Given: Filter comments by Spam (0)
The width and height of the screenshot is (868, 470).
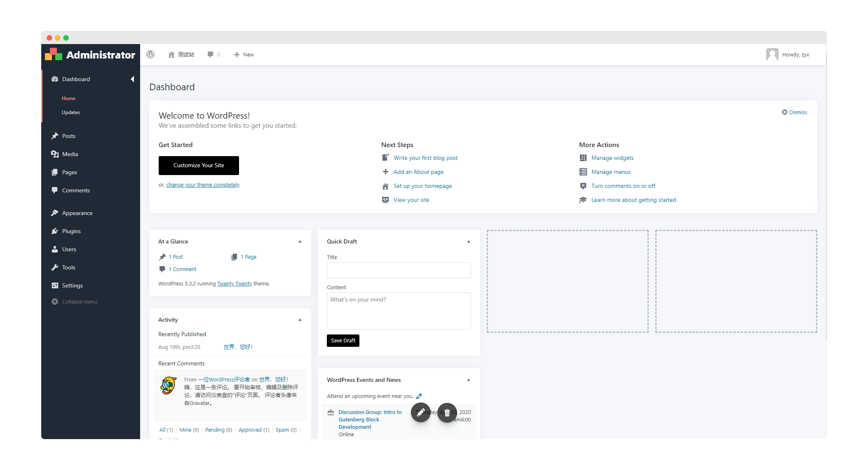Looking at the screenshot, I should [x=286, y=430].
